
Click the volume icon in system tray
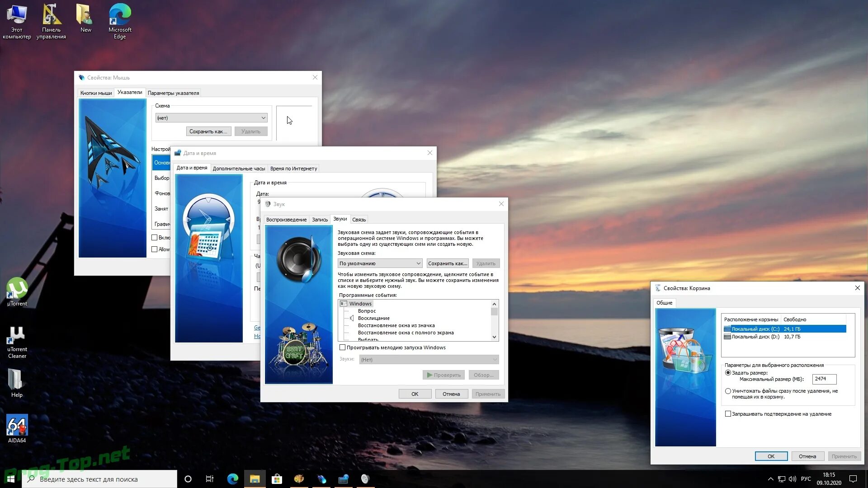(x=792, y=479)
